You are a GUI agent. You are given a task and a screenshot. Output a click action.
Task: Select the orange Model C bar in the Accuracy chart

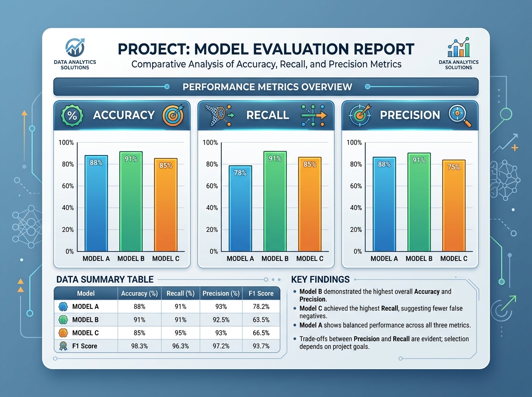pyautogui.click(x=166, y=205)
